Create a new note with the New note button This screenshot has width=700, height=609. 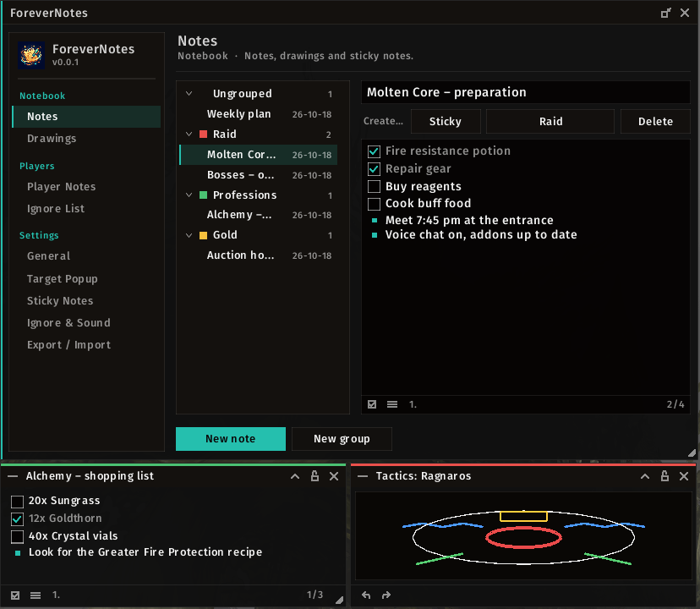231,439
